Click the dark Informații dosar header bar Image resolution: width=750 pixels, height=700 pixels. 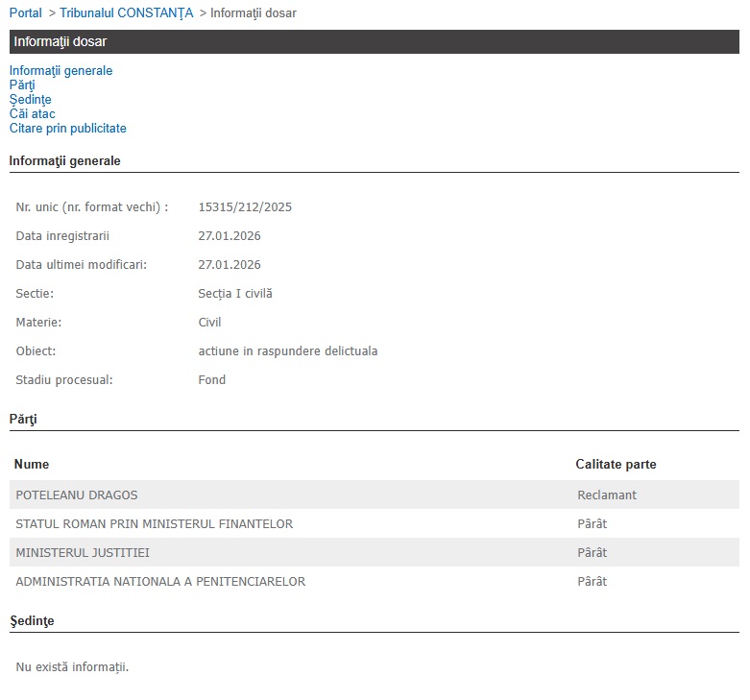(x=374, y=42)
